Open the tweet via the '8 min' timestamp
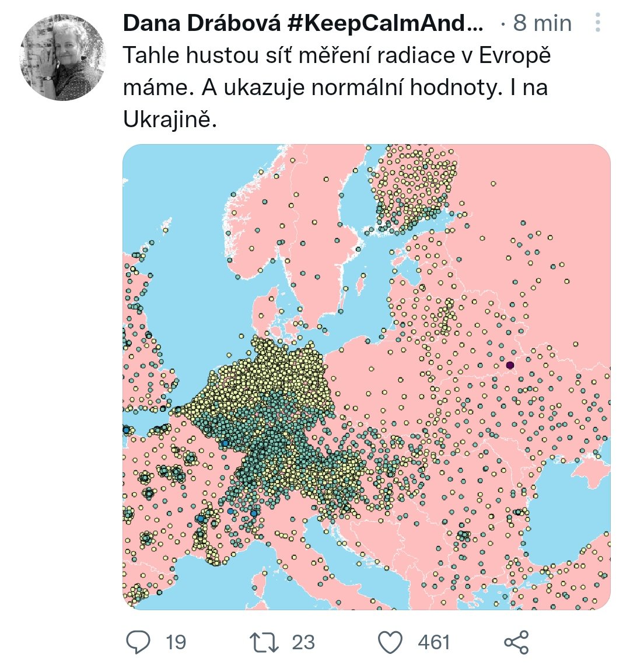Image resolution: width=630 pixels, height=672 pixels. click(542, 23)
